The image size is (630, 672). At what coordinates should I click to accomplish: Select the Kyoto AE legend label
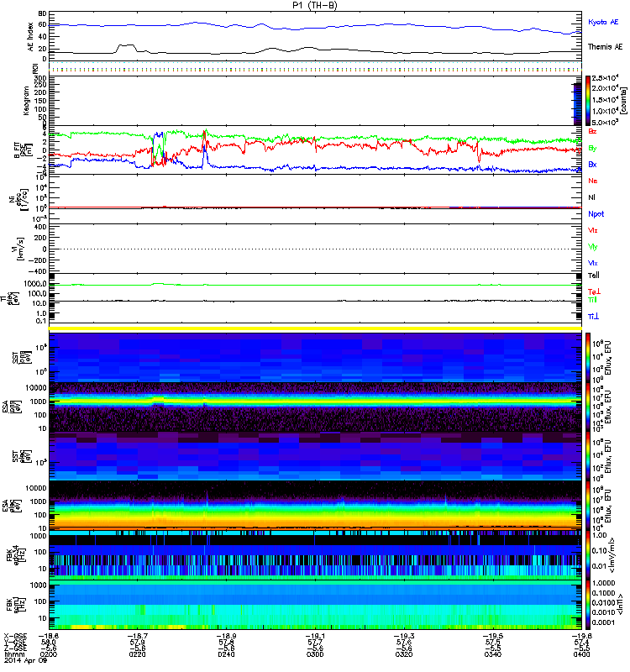pyautogui.click(x=603, y=22)
